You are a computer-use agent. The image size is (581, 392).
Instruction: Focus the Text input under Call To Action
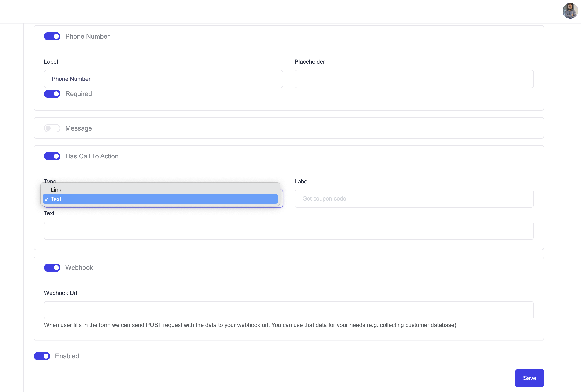pyautogui.click(x=289, y=230)
